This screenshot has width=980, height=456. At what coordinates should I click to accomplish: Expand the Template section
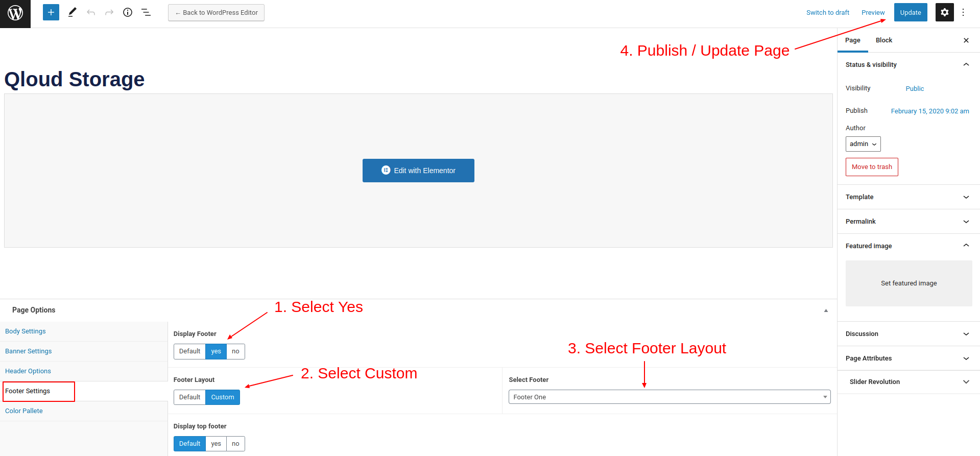(x=909, y=197)
